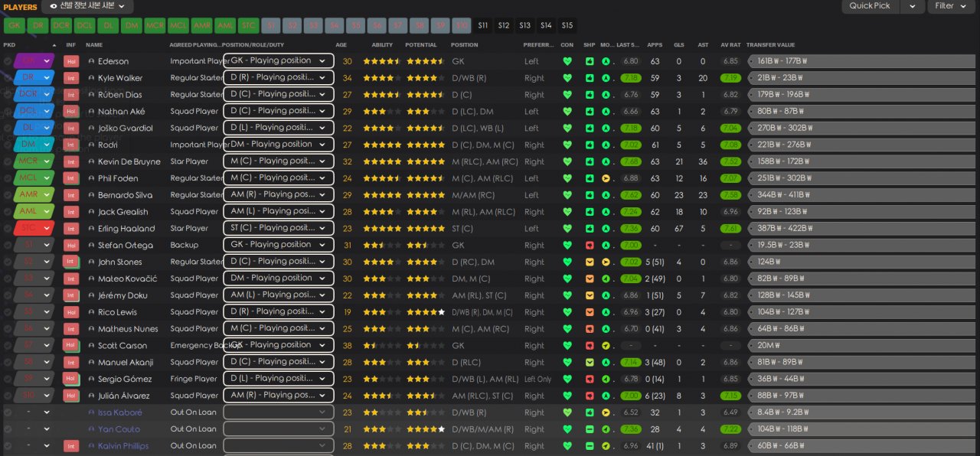The height and width of the screenshot is (456, 980).
Task: Click the player info icon beside Kevin De Bruyne
Action: click(x=91, y=162)
